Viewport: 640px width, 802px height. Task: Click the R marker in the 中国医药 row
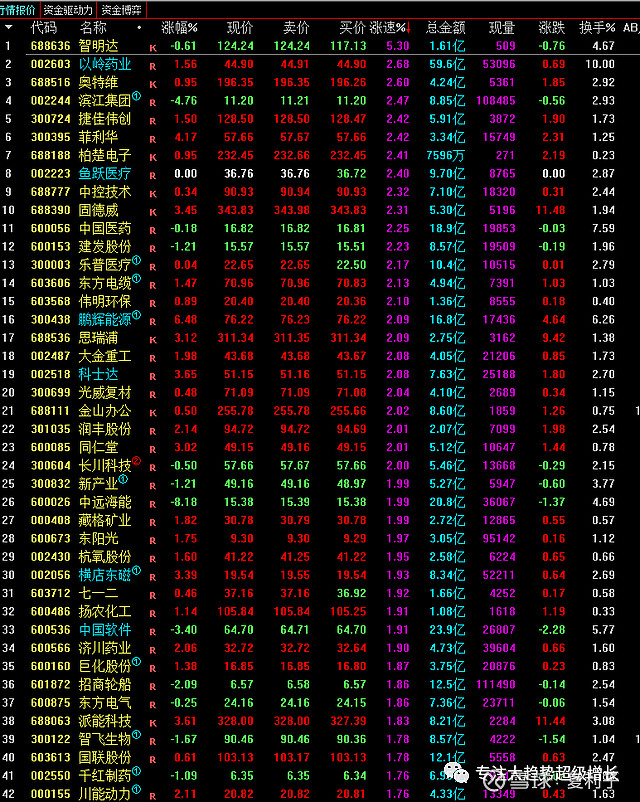click(x=153, y=231)
